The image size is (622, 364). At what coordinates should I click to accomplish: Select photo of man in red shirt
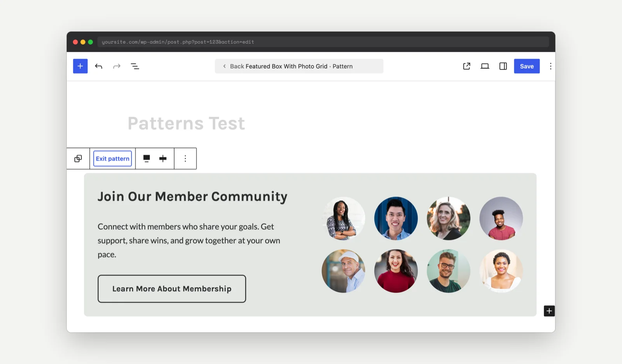(x=501, y=218)
